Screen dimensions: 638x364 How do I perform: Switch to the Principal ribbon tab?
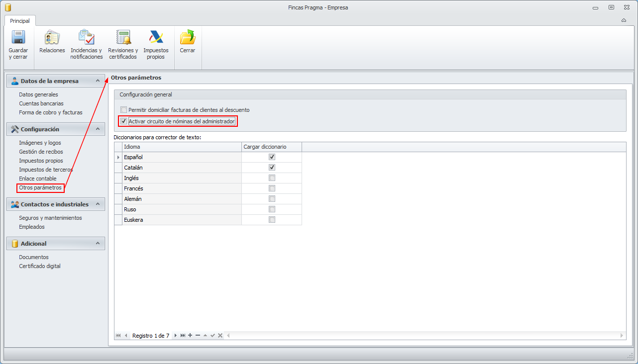[20, 21]
